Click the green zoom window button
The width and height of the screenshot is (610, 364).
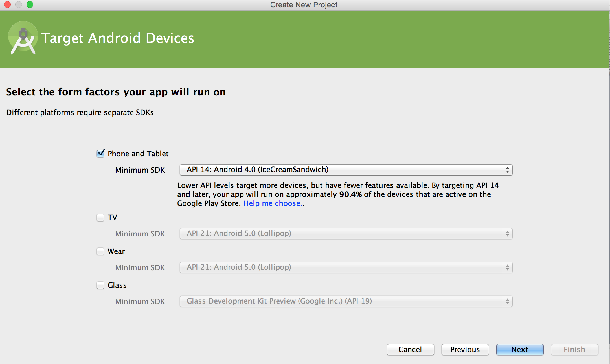[x=30, y=5]
